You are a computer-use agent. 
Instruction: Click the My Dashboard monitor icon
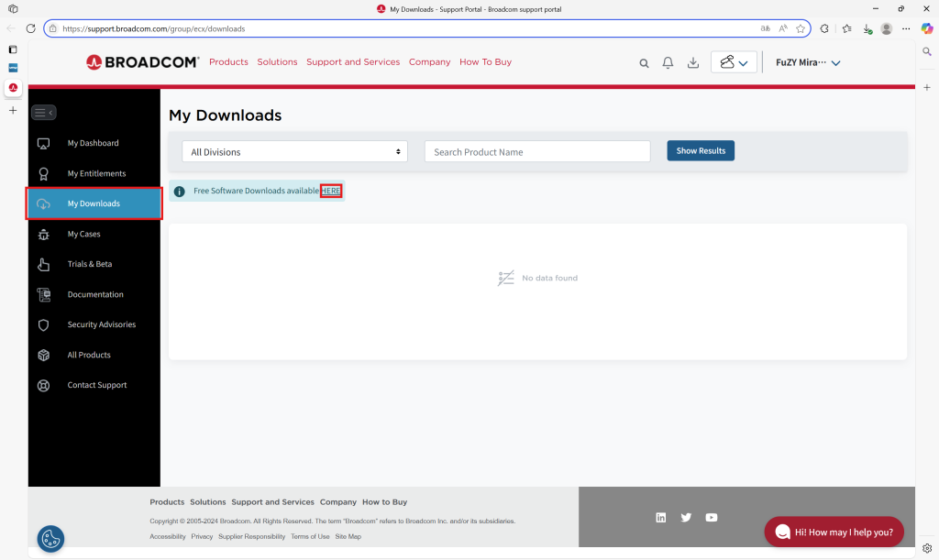pos(44,144)
